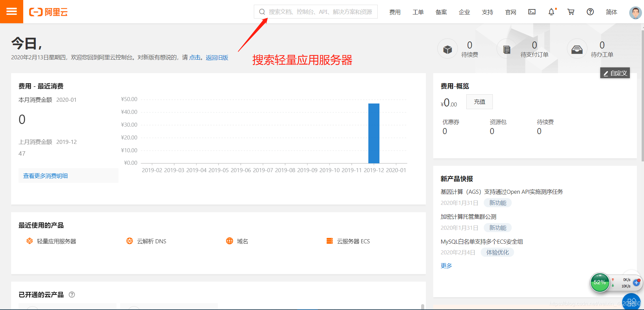644x310 pixels.
Task: Open user avatar account menu
Action: click(x=635, y=13)
